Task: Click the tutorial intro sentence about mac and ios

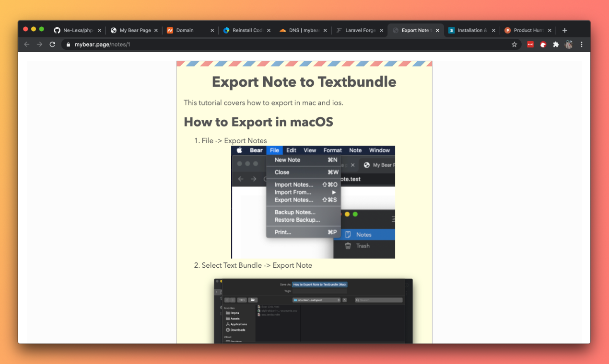Action: pyautogui.click(x=263, y=102)
